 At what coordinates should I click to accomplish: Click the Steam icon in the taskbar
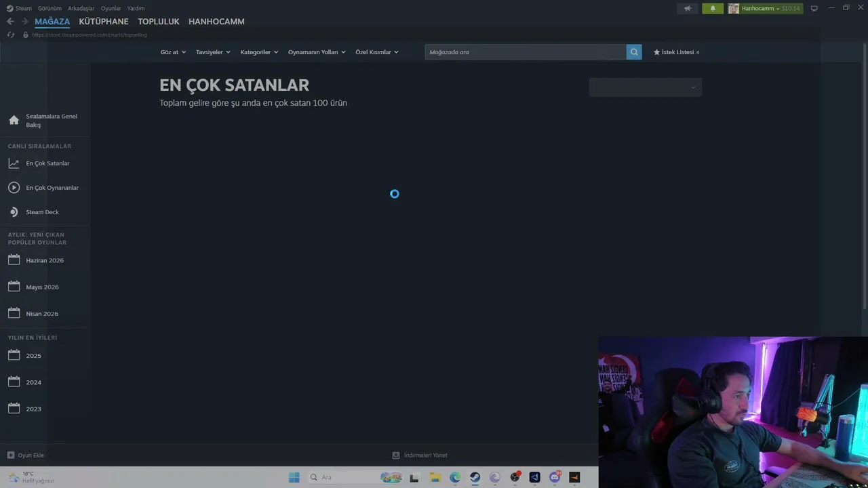(475, 477)
